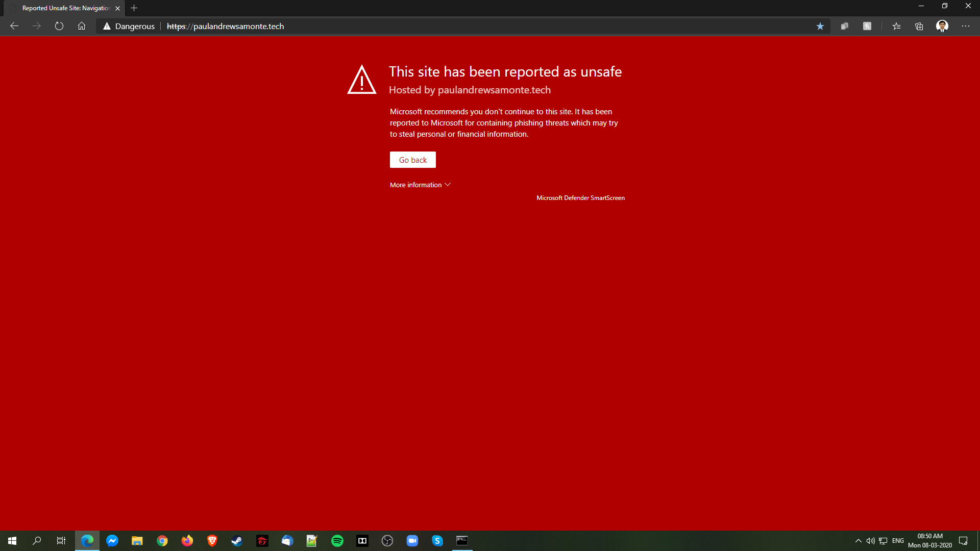Screen dimensions: 980x551
Task: Open the Collections icon
Action: 919,26
